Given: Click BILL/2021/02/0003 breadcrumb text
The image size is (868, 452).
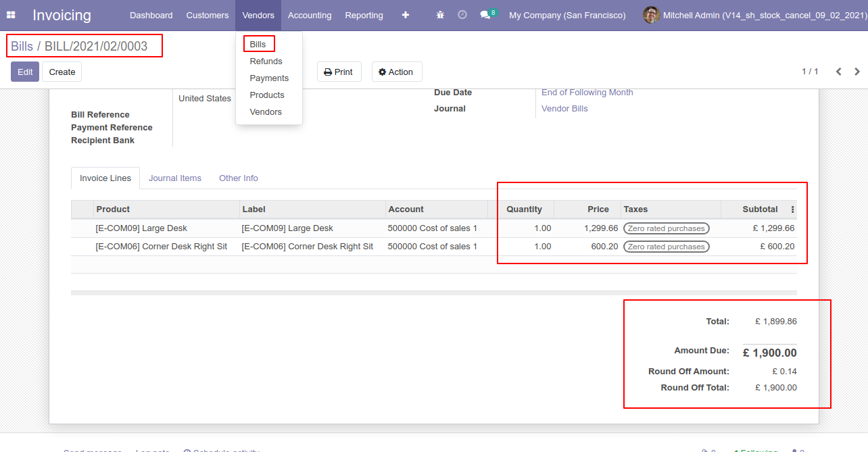Looking at the screenshot, I should tap(96, 47).
